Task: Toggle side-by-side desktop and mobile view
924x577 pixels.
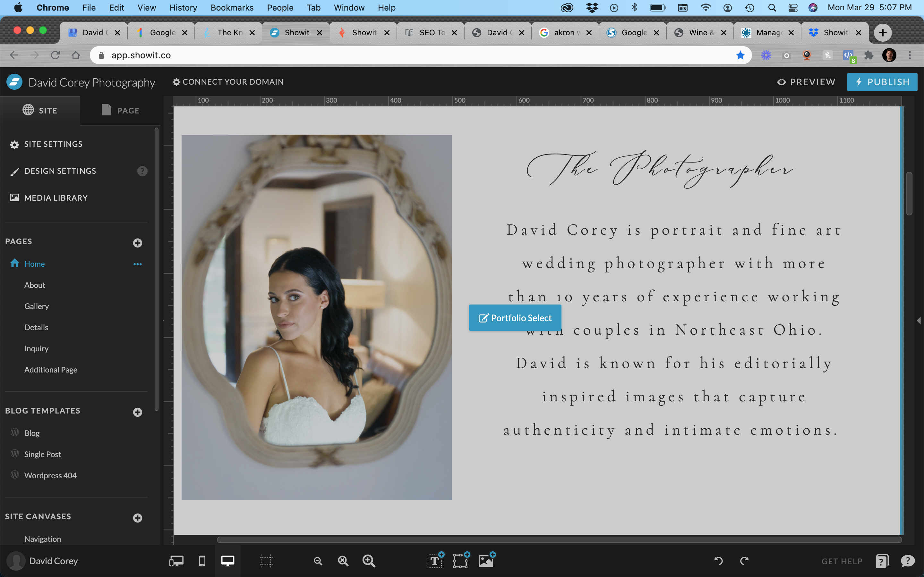Action: [x=176, y=561]
